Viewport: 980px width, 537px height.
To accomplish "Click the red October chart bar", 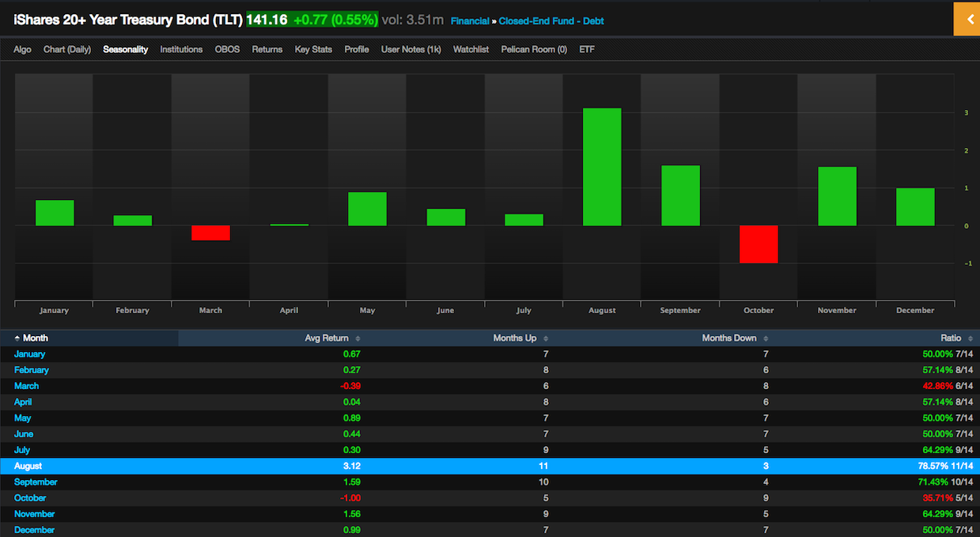I will [759, 244].
